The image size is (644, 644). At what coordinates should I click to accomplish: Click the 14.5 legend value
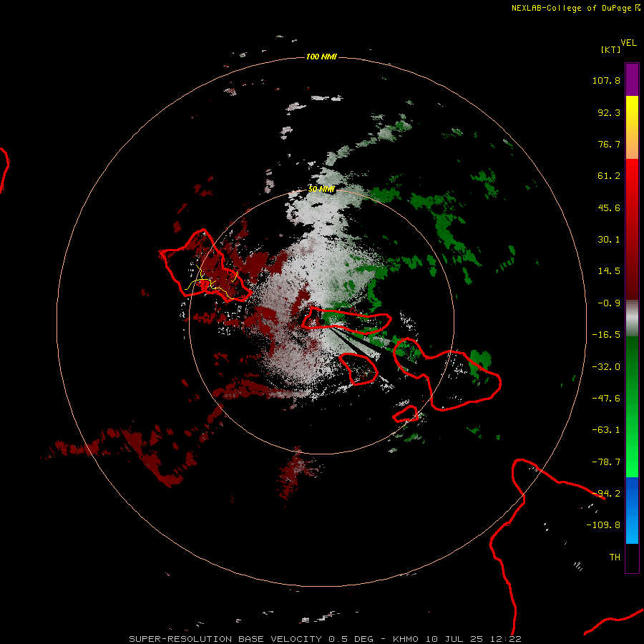609,271
